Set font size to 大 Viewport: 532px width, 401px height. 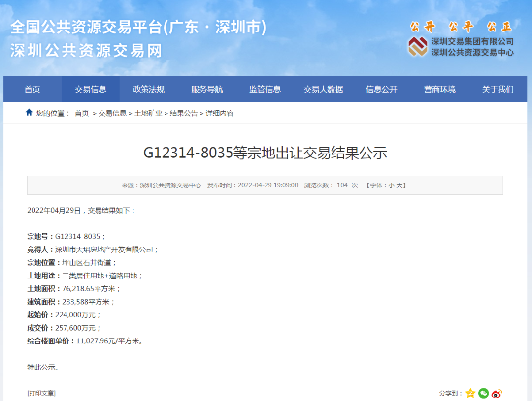399,185
